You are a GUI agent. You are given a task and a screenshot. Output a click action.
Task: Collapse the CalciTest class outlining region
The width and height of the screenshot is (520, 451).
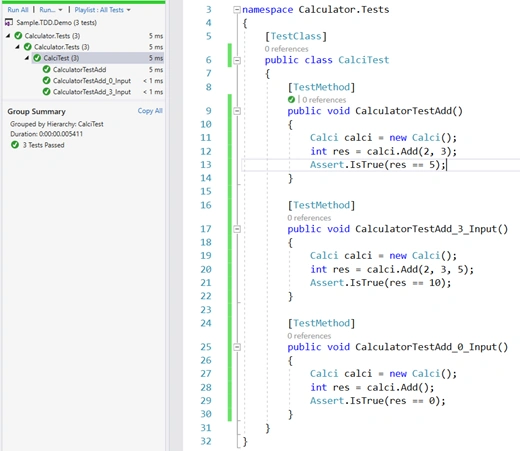[237, 60]
